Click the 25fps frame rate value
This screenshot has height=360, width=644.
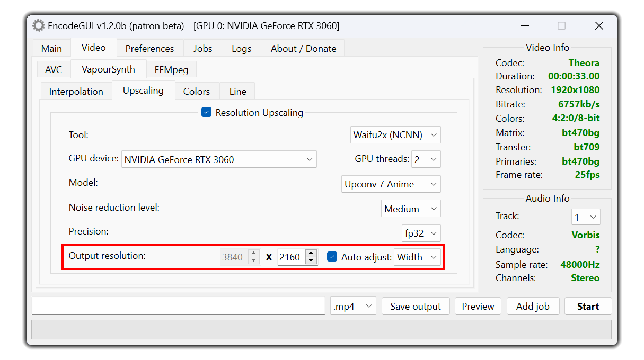pos(587,175)
